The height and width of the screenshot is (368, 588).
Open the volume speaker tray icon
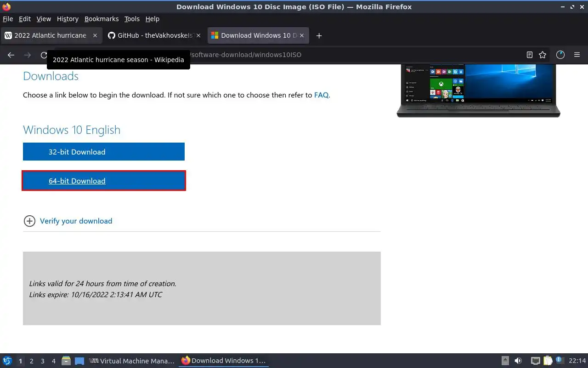click(x=518, y=361)
